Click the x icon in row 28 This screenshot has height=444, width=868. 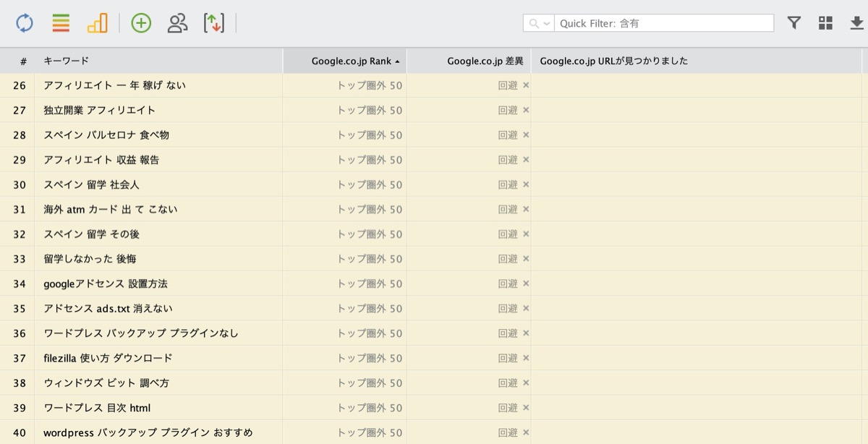tap(526, 135)
